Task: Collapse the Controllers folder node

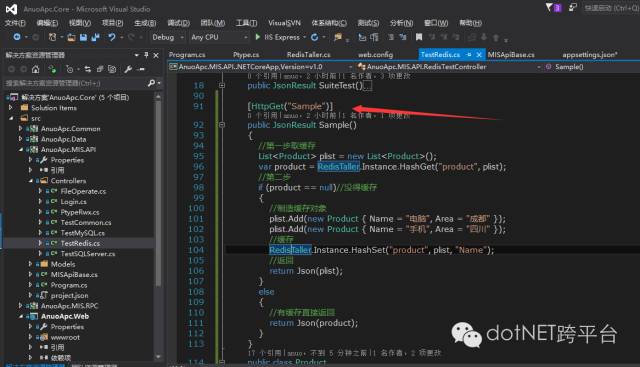Action: point(31,180)
